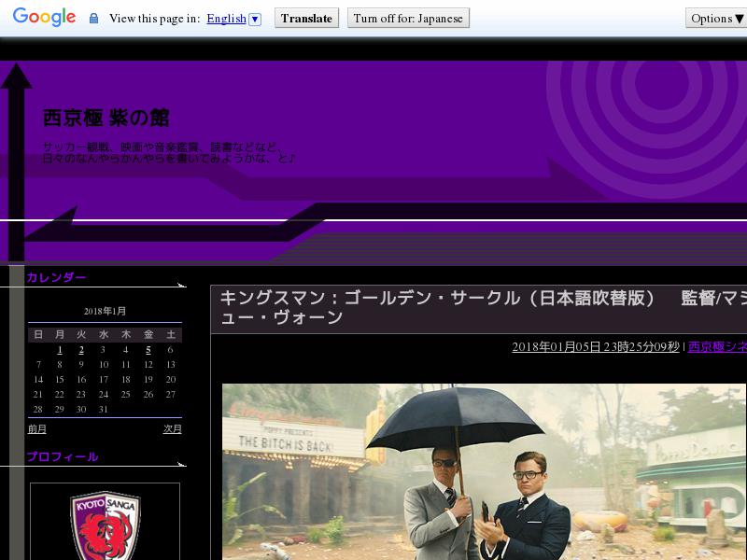Click the secure padlock icon
Image resolution: width=747 pixels, height=560 pixels.
coord(94,19)
